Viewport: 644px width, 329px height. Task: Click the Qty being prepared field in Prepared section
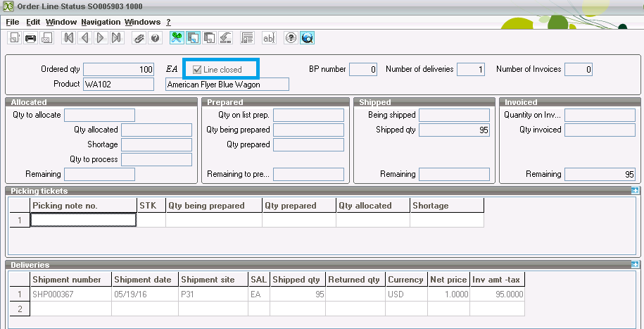click(x=308, y=130)
